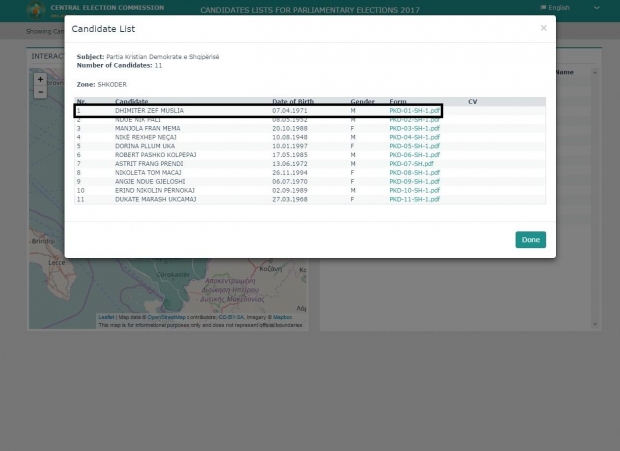Select candidate DUKATE MARASH UKCAMAJ
The width and height of the screenshot is (620, 451).
[x=155, y=199]
